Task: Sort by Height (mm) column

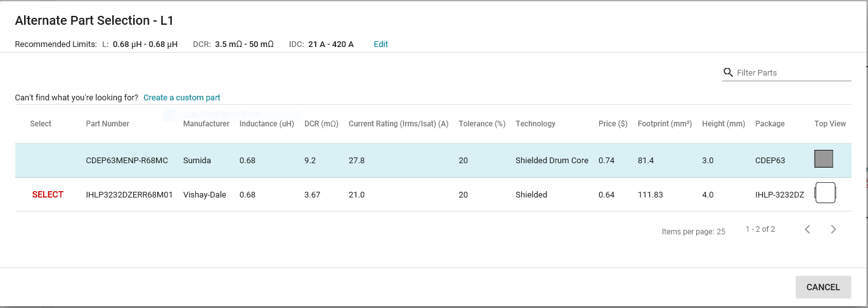Action: pyautogui.click(x=723, y=124)
